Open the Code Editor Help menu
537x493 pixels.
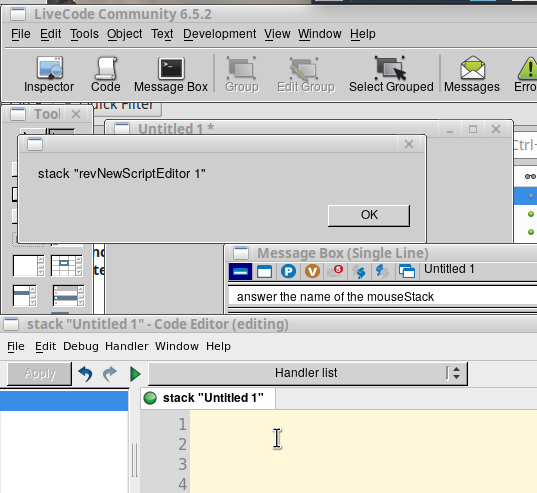point(218,346)
